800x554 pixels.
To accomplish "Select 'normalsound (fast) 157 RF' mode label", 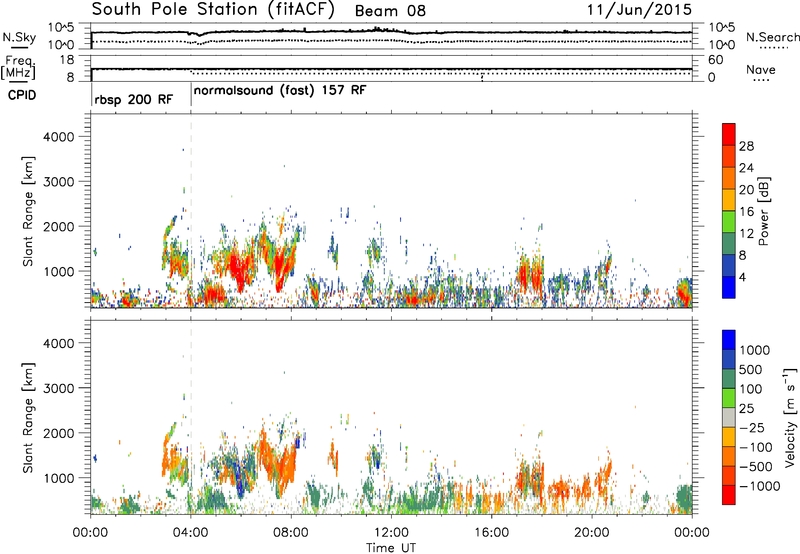I will point(280,91).
